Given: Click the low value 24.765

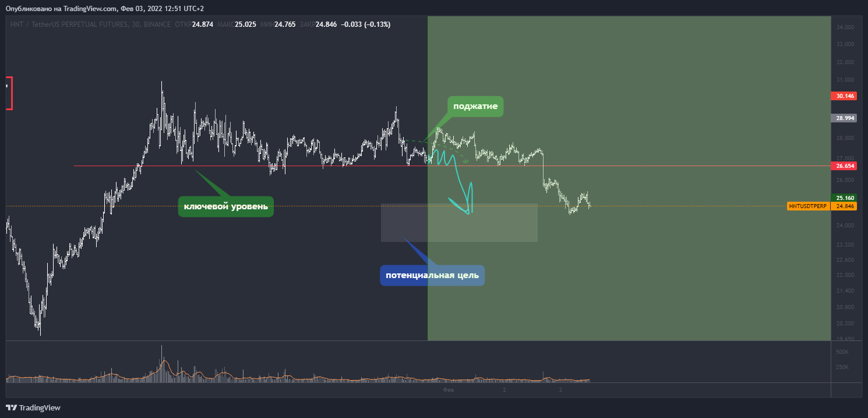Looking at the screenshot, I should [x=285, y=24].
